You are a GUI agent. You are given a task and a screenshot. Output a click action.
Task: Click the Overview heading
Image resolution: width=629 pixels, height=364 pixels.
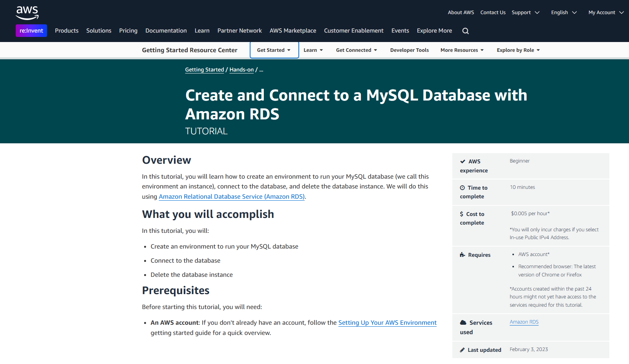coord(166,160)
